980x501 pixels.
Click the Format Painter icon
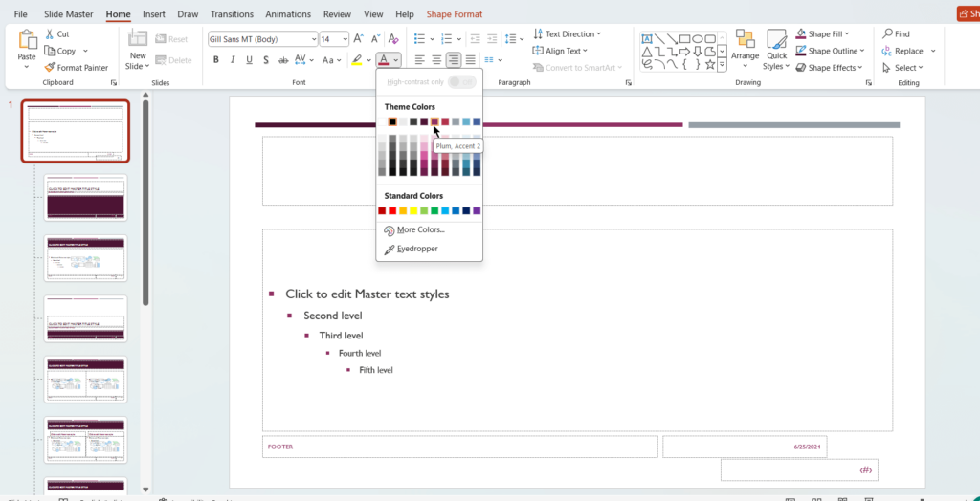49,68
